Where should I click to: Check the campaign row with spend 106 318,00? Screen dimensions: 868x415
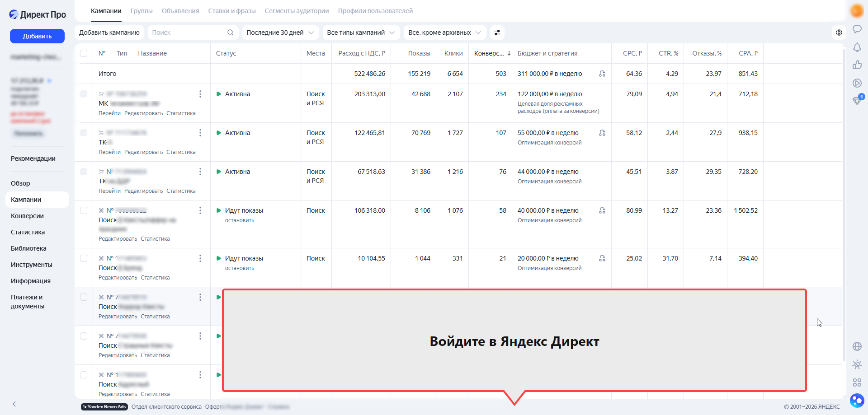click(84, 210)
